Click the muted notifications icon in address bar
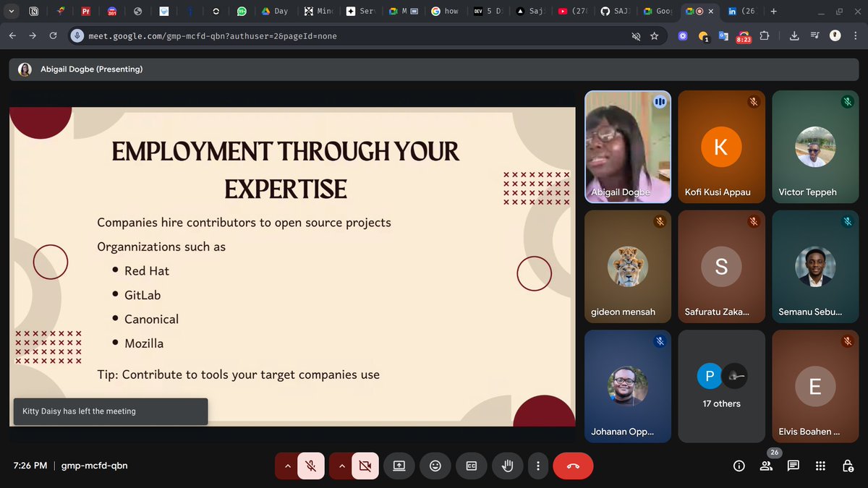 click(x=636, y=35)
